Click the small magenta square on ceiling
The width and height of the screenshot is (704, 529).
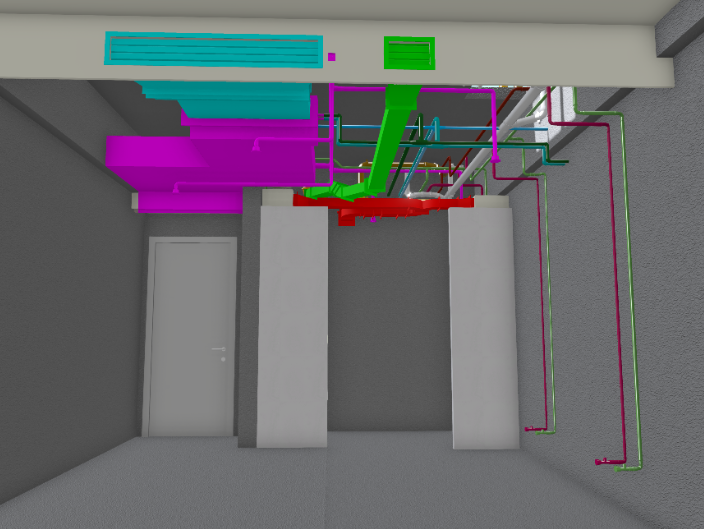332,57
